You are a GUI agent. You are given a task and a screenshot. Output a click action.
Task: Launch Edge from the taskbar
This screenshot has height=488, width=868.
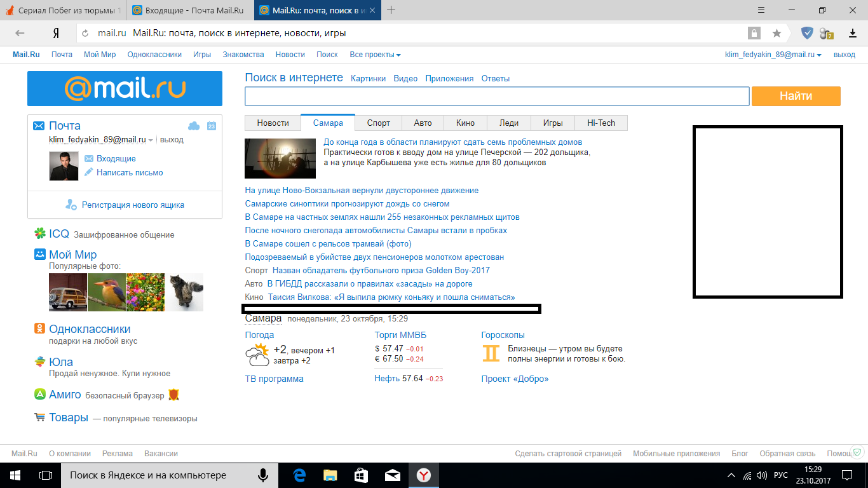click(299, 475)
